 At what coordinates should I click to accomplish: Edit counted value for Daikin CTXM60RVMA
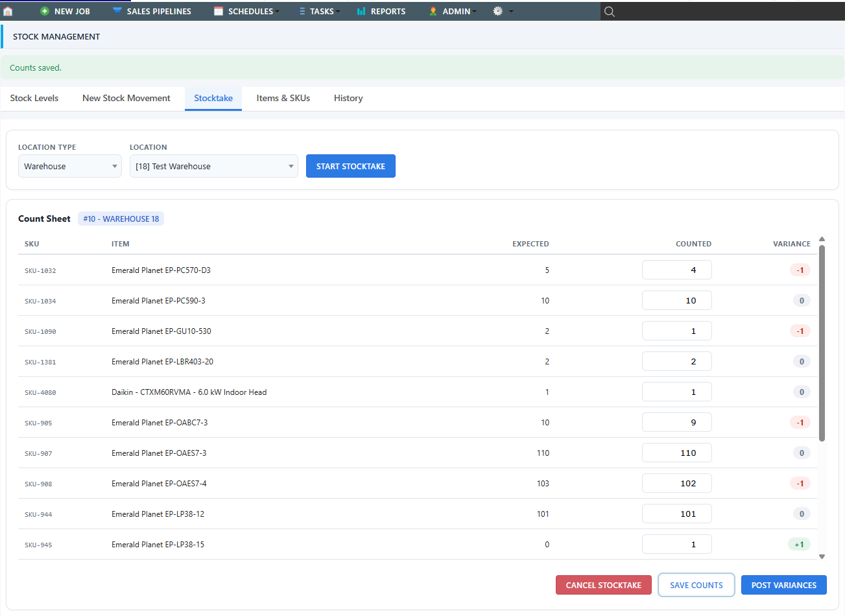click(677, 392)
